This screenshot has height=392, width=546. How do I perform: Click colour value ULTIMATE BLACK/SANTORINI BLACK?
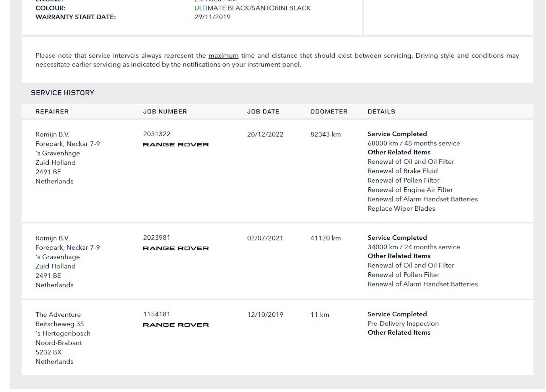pos(253,8)
